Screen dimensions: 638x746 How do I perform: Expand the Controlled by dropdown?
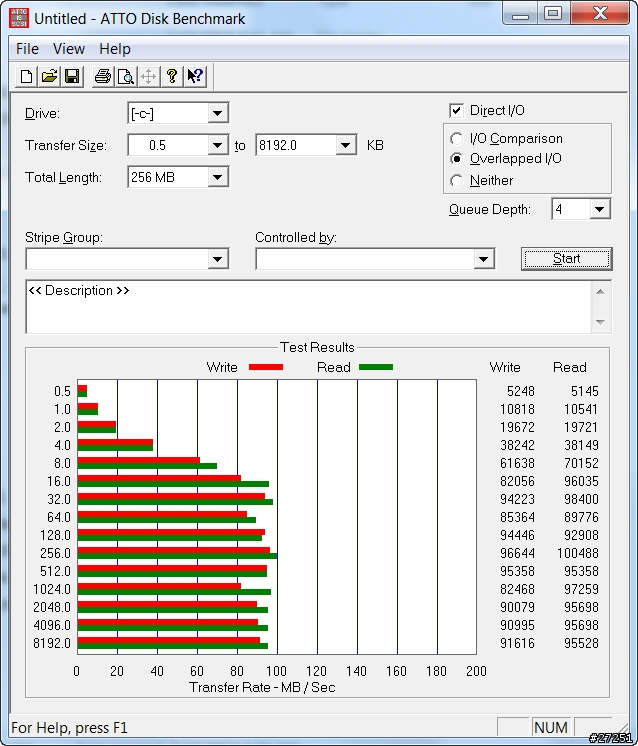(483, 259)
